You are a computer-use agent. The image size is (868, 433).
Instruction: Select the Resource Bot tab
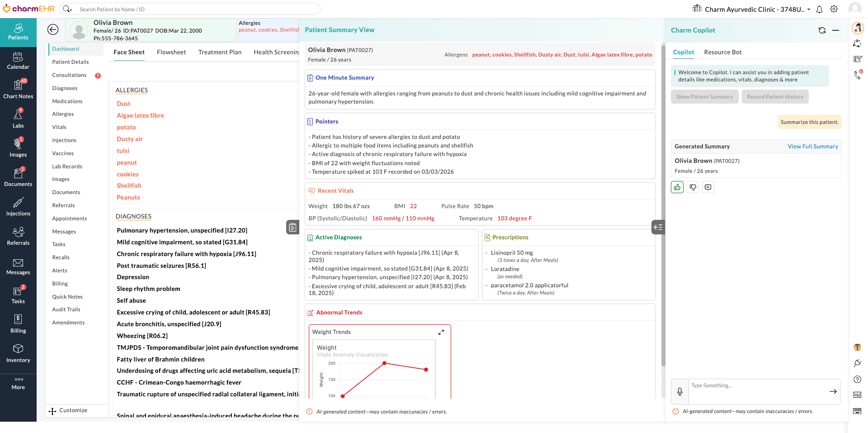coord(722,52)
